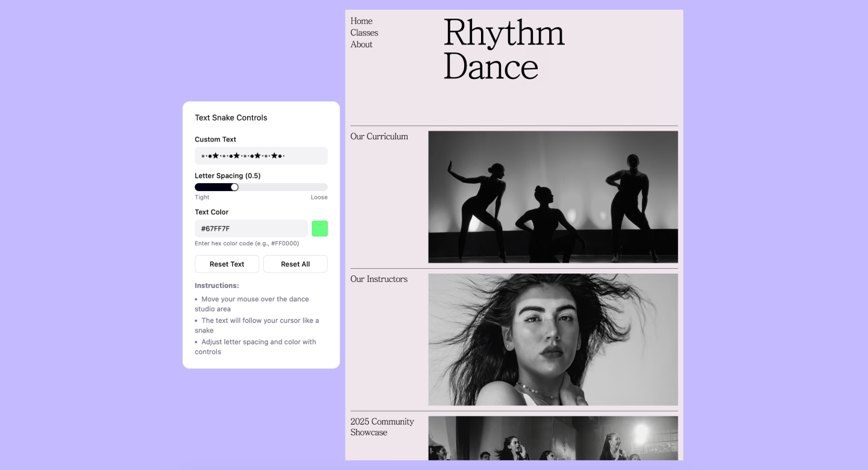Click the Our Curriculum section heading
This screenshot has height=470, width=868.
380,136
